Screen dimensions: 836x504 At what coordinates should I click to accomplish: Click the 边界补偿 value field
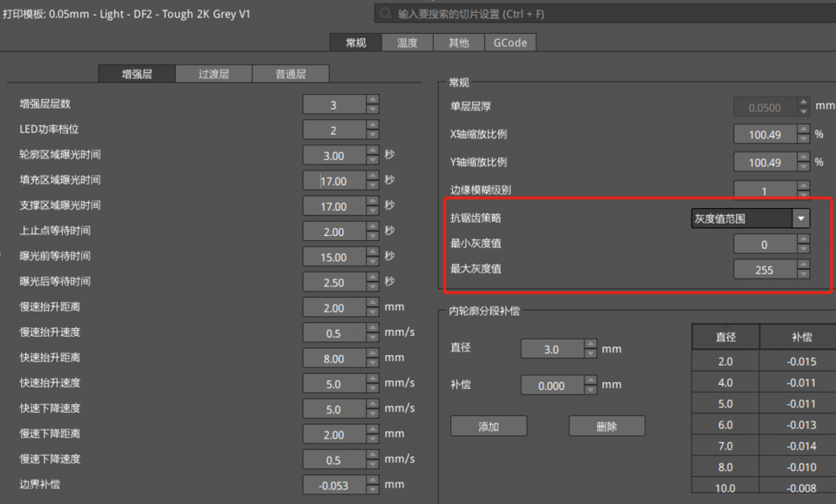point(334,486)
